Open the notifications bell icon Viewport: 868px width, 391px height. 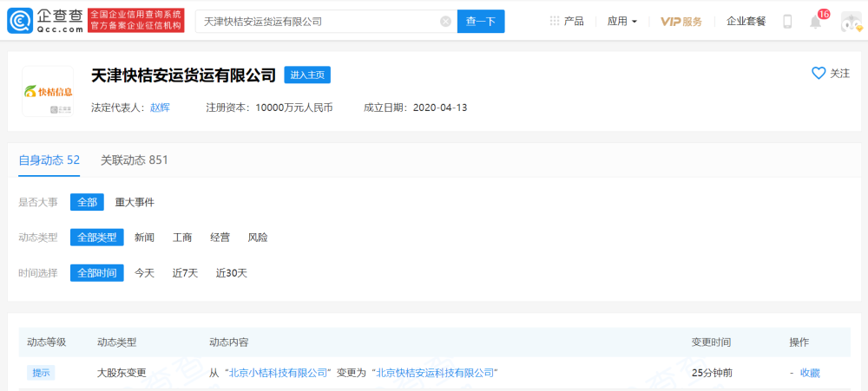[815, 23]
